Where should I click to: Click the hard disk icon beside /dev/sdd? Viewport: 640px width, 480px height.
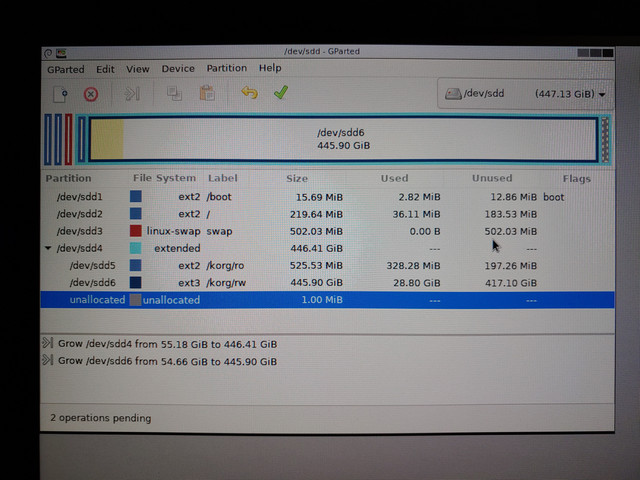coord(453,94)
